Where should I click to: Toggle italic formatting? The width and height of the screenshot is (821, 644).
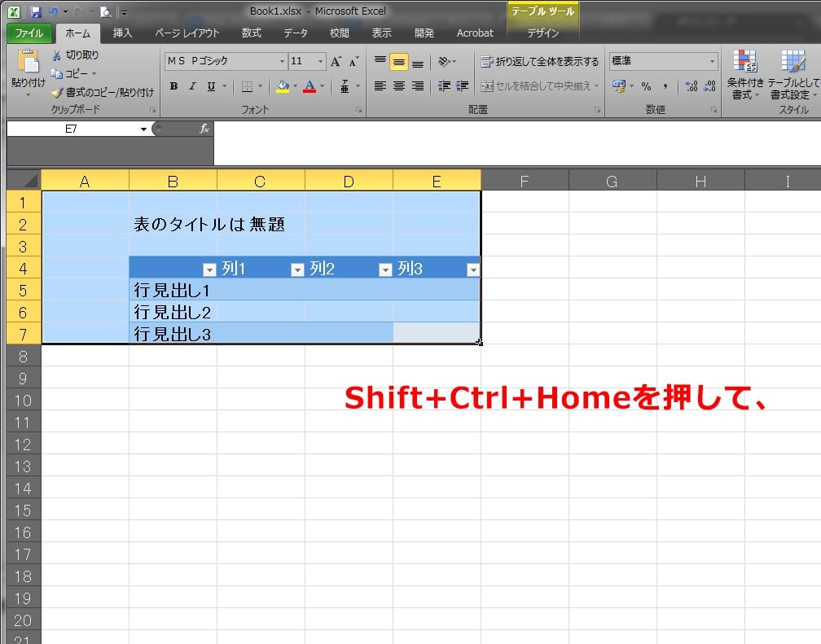point(193,85)
